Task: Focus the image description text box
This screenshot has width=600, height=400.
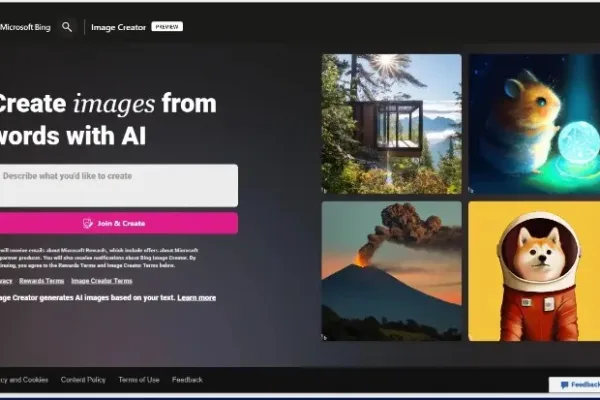Action: [119, 186]
